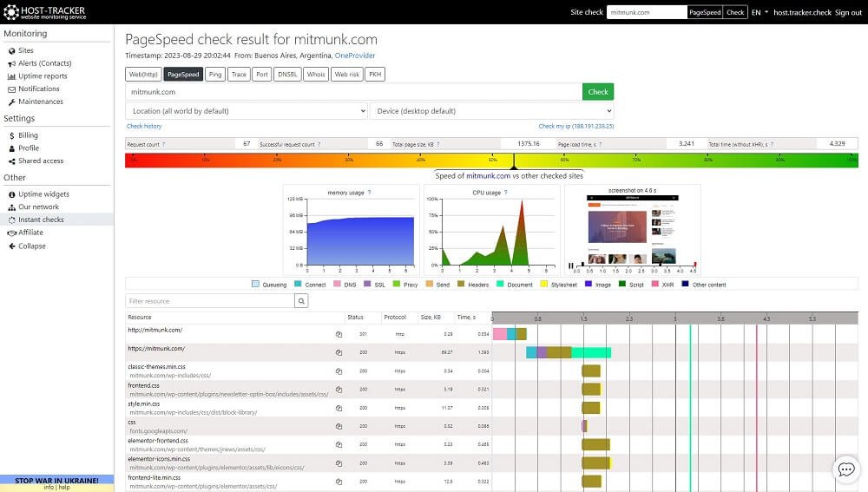Show help for CPU usage chart
The image size is (868, 492).
pos(505,193)
